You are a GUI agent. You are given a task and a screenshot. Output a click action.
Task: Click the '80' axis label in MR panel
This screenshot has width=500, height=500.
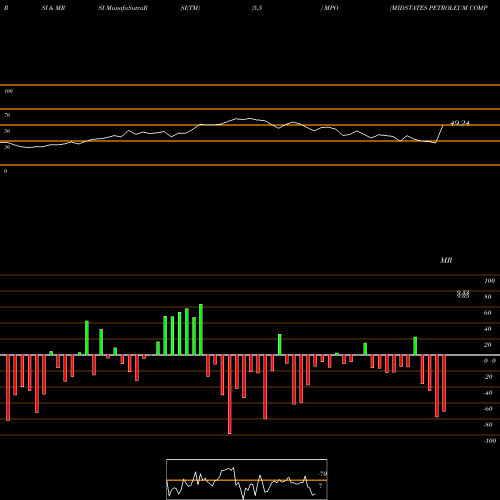pos(488,297)
